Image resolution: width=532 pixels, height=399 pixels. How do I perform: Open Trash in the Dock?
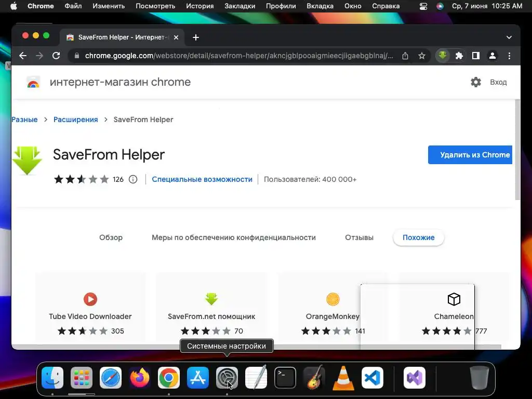tap(479, 378)
